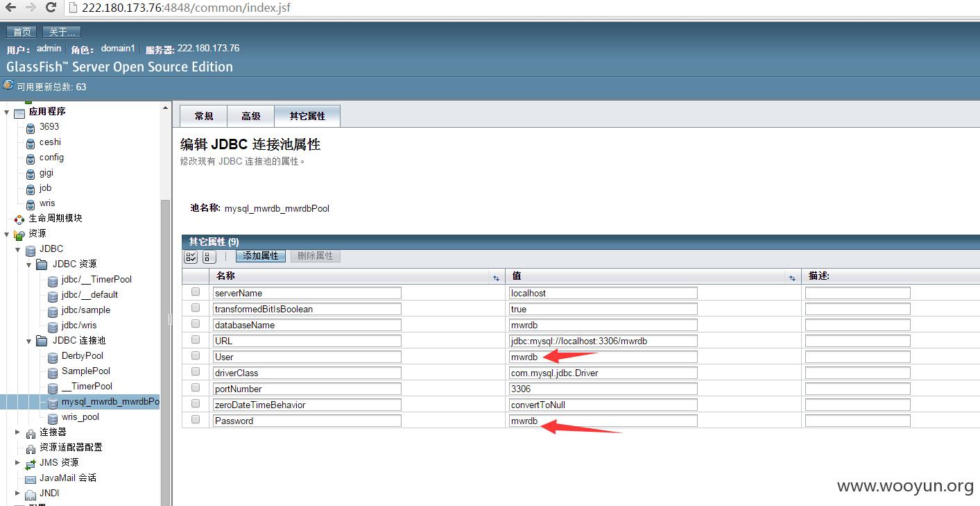
Task: Check the User row checkbox
Action: point(196,356)
